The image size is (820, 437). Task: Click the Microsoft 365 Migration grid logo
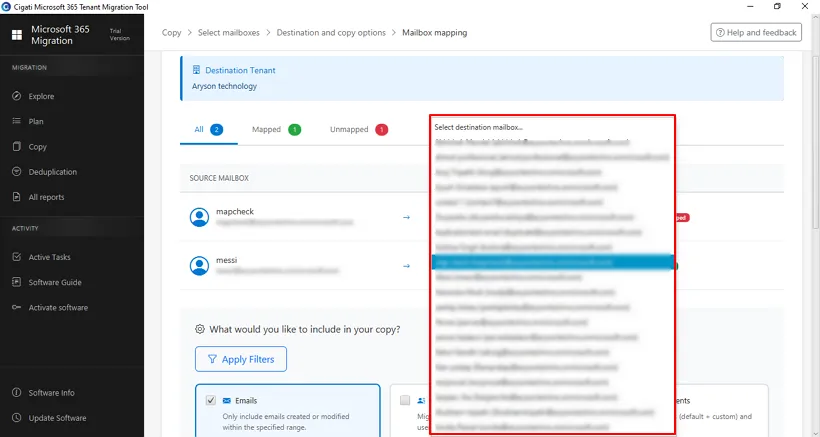[x=17, y=35]
